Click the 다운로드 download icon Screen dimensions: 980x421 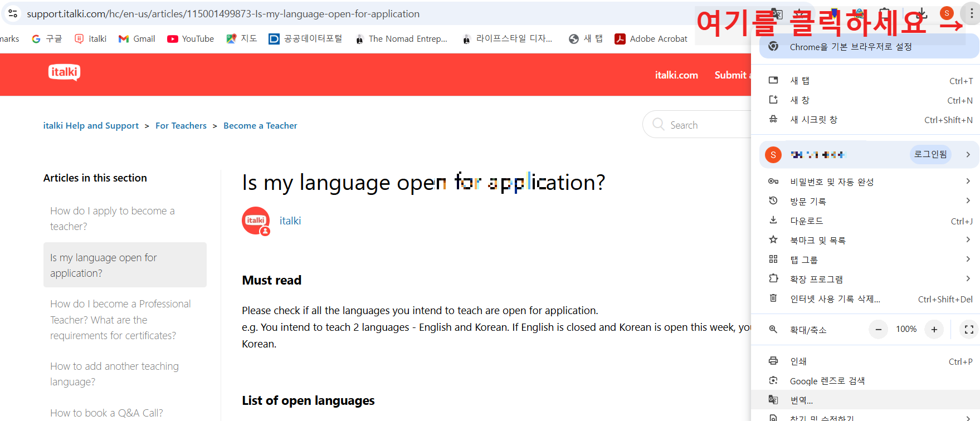[773, 221]
